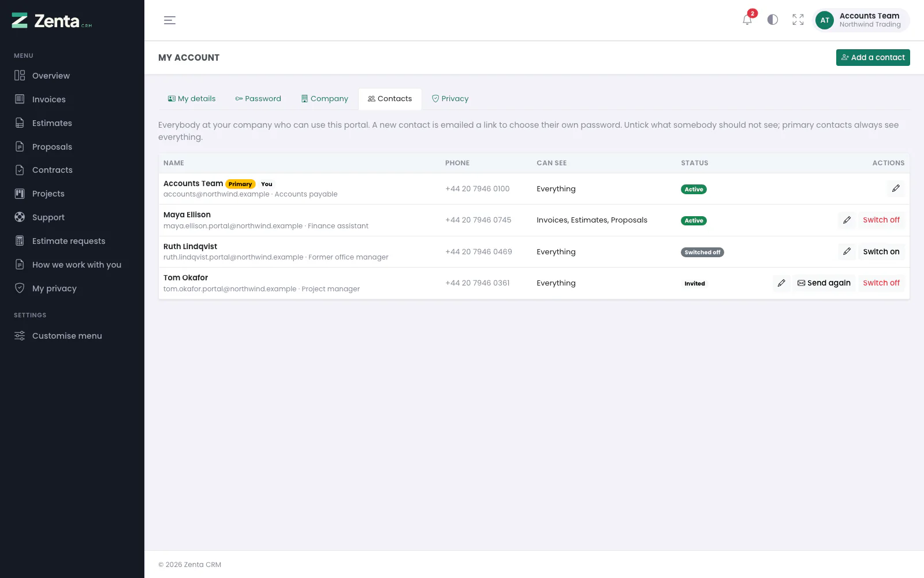
Task: Toggle the sidebar hamburger menu
Action: pos(170,20)
